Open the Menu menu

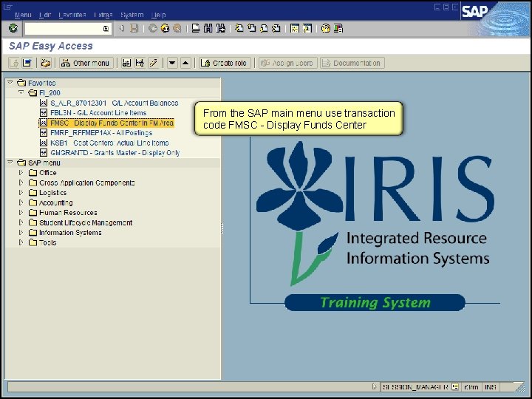pyautogui.click(x=23, y=15)
